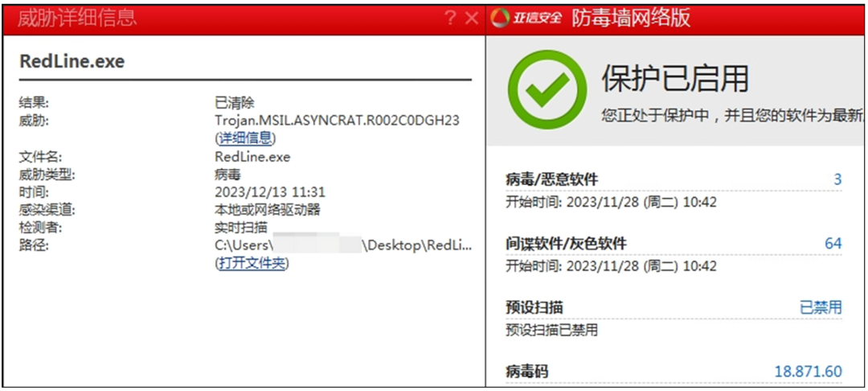Image resolution: width=868 pixels, height=391 pixels.
Task: Select the RedLine.exe heading text
Action: 72,61
